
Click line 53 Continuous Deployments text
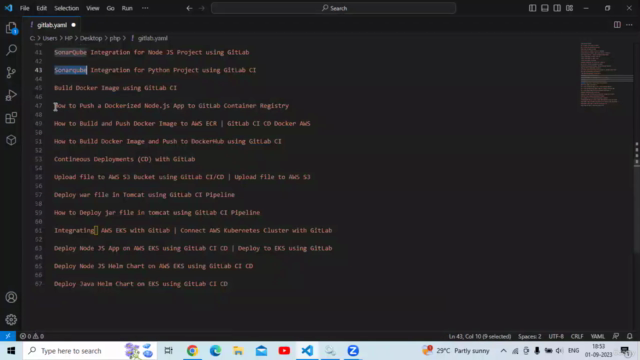[x=124, y=159]
